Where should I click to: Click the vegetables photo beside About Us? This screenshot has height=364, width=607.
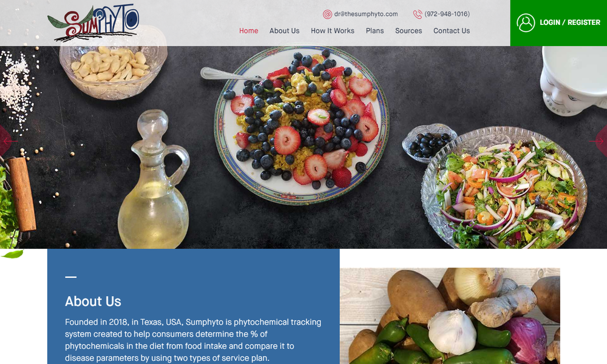450,315
